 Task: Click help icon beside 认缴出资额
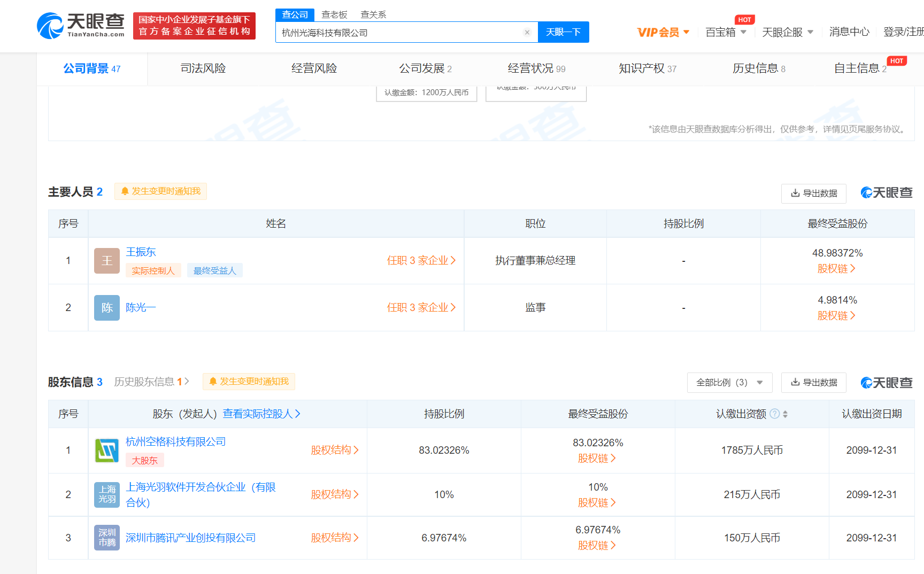coord(774,414)
